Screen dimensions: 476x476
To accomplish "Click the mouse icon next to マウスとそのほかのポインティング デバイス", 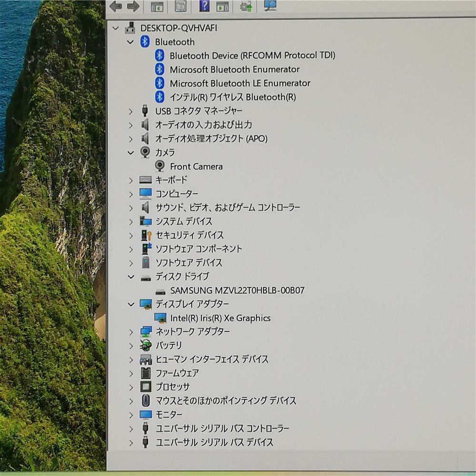I will click(x=146, y=400).
